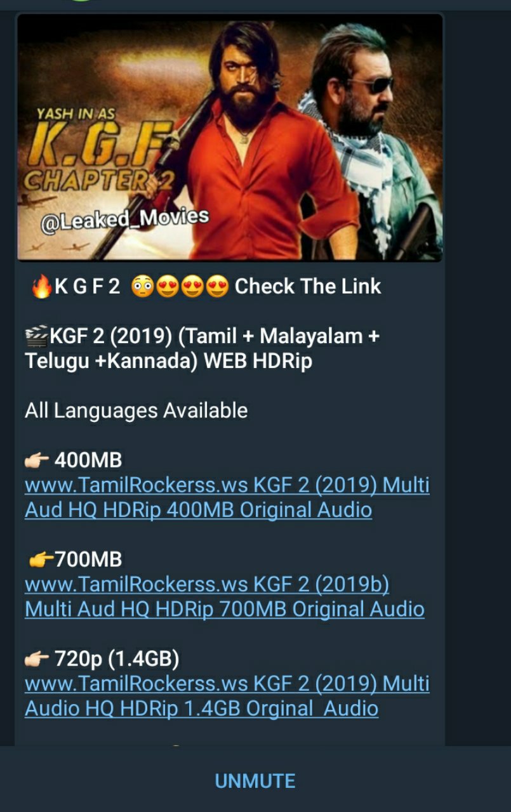Open the TamilRockerss 700MB Original Audio link
The image size is (511, 812).
tap(225, 596)
